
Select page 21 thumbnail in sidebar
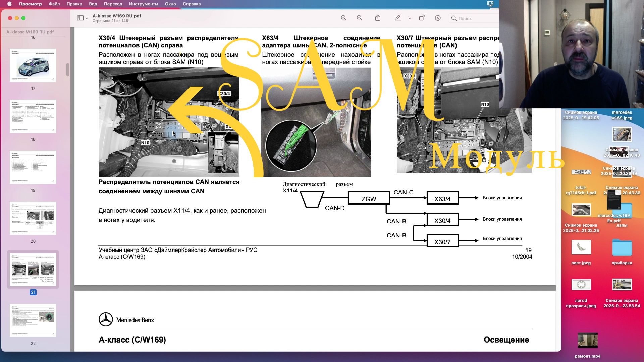click(33, 270)
